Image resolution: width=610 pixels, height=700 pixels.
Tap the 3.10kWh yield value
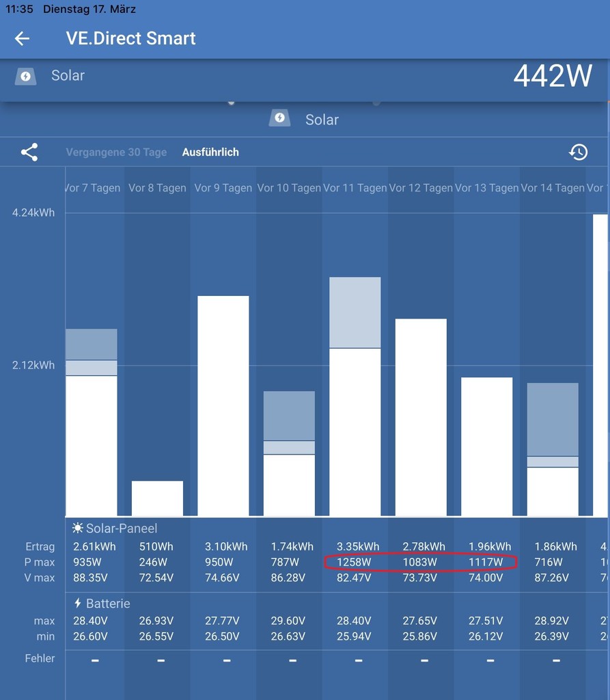226,546
